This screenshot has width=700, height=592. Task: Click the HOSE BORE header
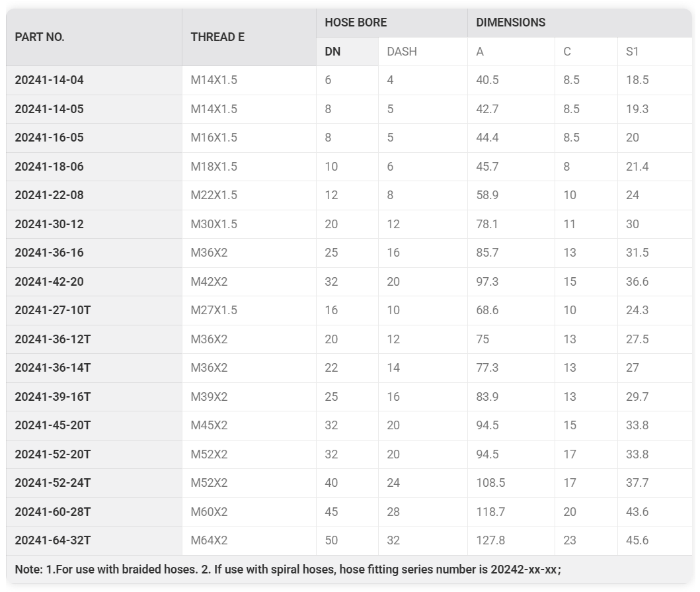[356, 22]
